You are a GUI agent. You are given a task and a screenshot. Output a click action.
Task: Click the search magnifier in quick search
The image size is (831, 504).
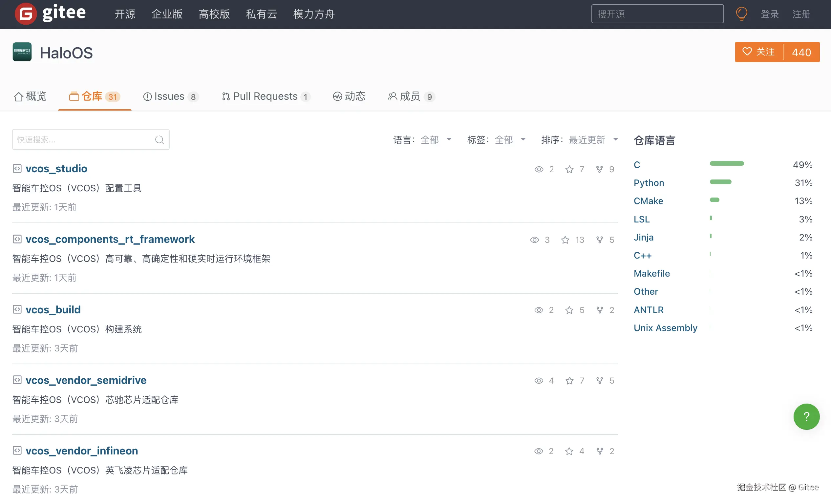coord(160,139)
